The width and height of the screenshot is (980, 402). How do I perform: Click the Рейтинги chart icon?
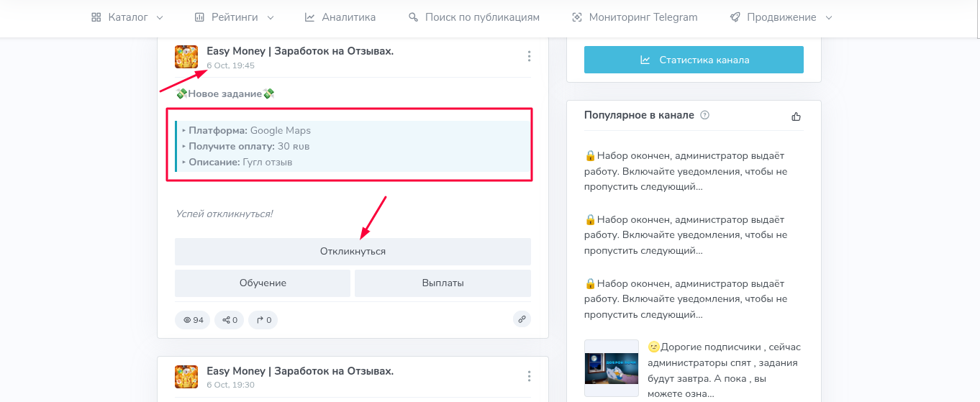(200, 17)
